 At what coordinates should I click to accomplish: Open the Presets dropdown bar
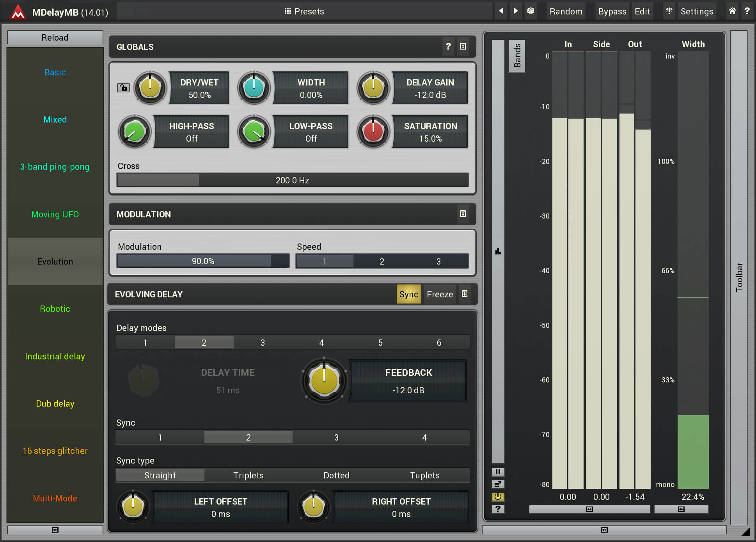coord(304,11)
